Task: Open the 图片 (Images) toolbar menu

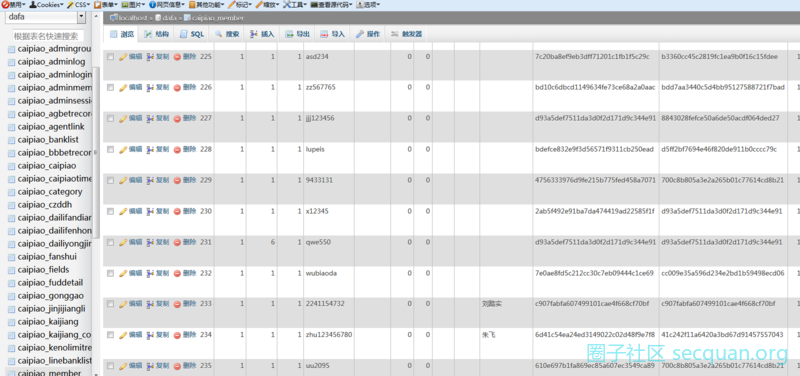Action: (134, 5)
